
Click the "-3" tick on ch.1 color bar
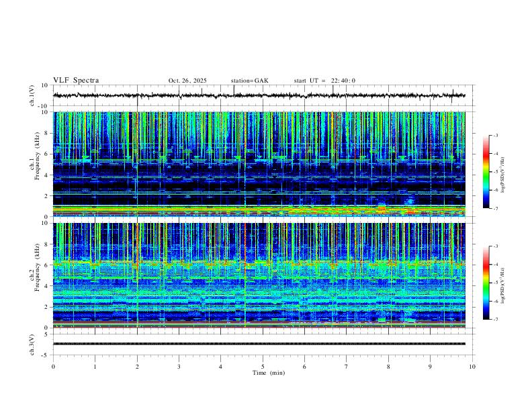pos(495,135)
